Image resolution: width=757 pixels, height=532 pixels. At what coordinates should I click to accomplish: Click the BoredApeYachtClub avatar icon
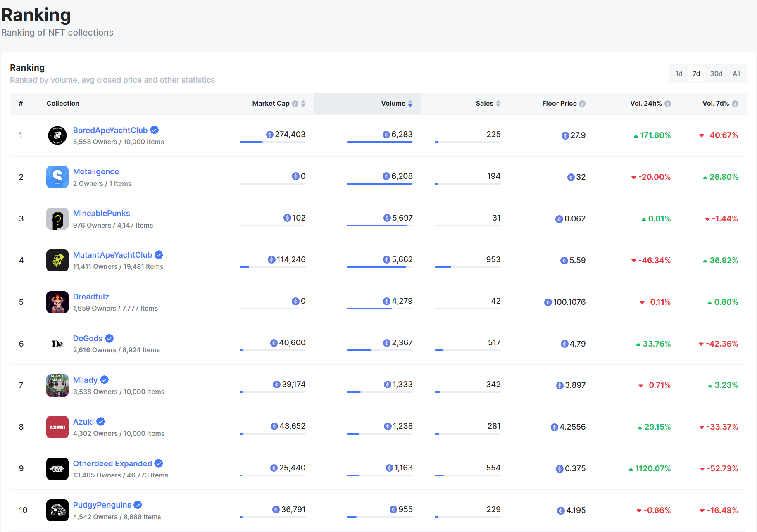click(x=57, y=135)
